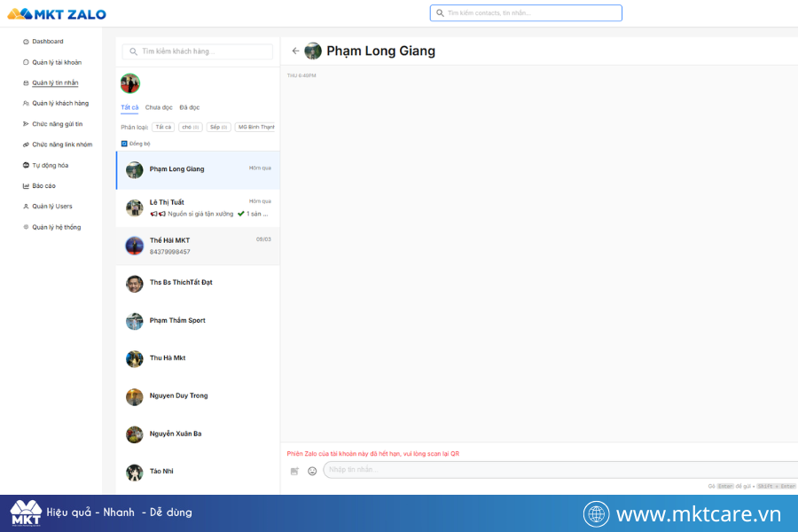Screen dimensions: 798x532
Task: Click the Quản lý tài khoản icon
Action: [26, 62]
